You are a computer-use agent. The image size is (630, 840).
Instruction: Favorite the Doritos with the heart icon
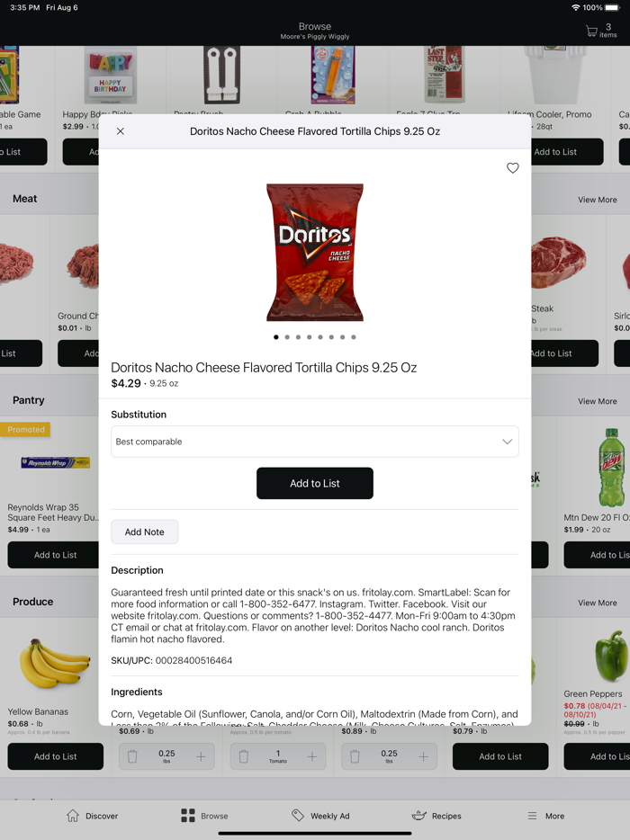pyautogui.click(x=513, y=168)
